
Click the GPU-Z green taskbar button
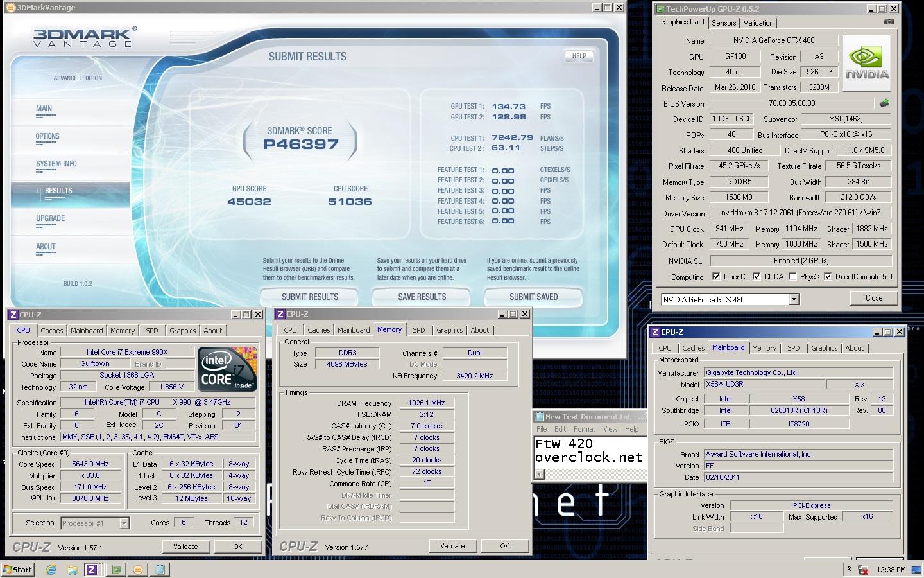(x=116, y=570)
